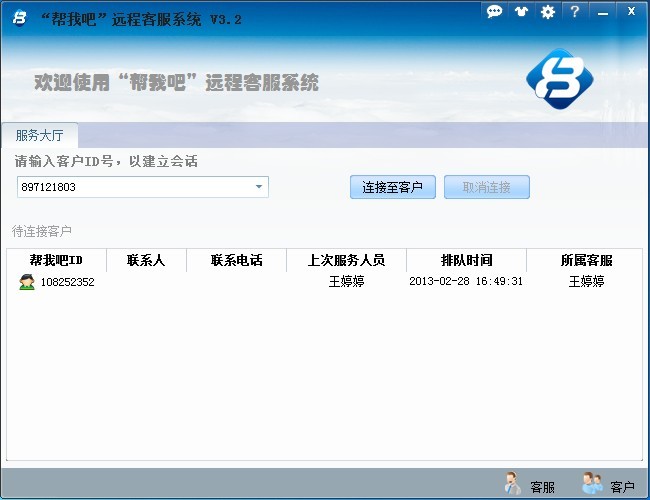Screen dimensions: 650x500
Task: Click the 连接至客户 button
Action: click(x=393, y=187)
